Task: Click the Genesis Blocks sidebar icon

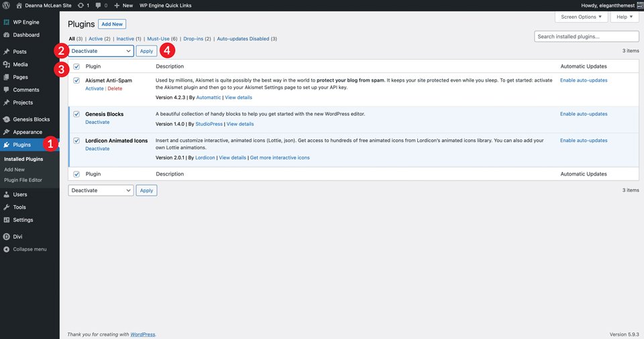Action: coord(6,119)
